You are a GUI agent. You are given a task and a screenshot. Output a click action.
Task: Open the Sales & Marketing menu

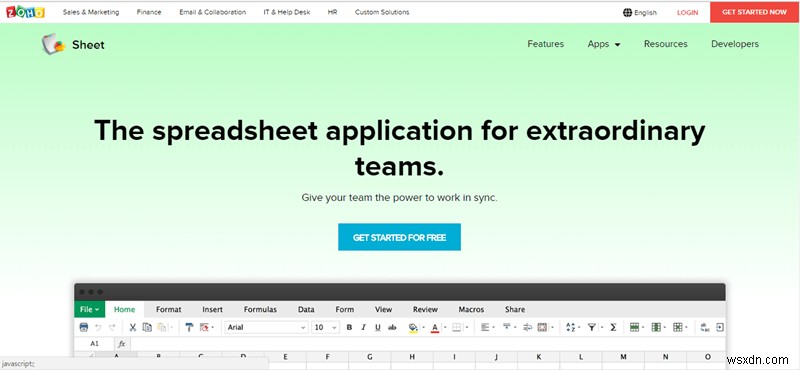(x=91, y=12)
